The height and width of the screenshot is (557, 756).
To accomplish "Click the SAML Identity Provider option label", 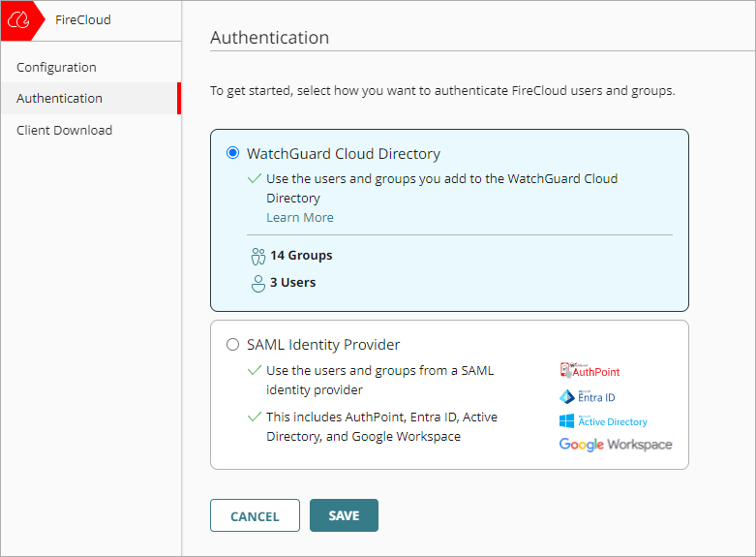I will pos(323,344).
